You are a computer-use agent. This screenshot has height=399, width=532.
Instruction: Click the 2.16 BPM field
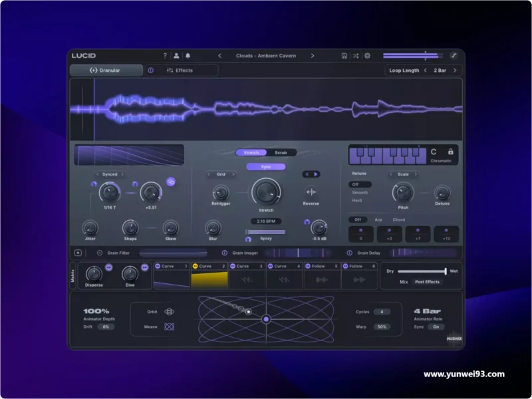click(266, 221)
